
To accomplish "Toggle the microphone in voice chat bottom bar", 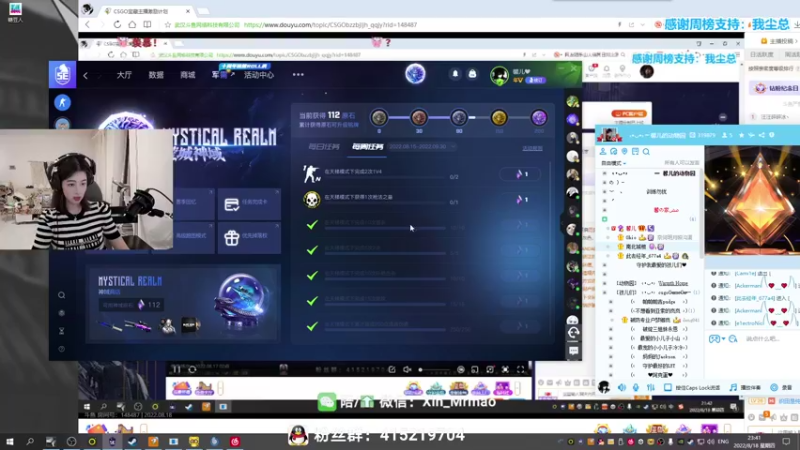I will [636, 387].
